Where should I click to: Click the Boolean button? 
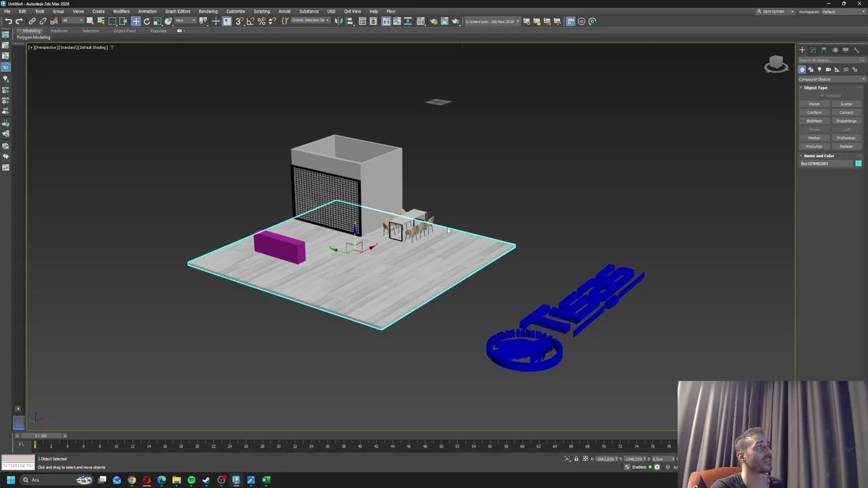point(846,146)
